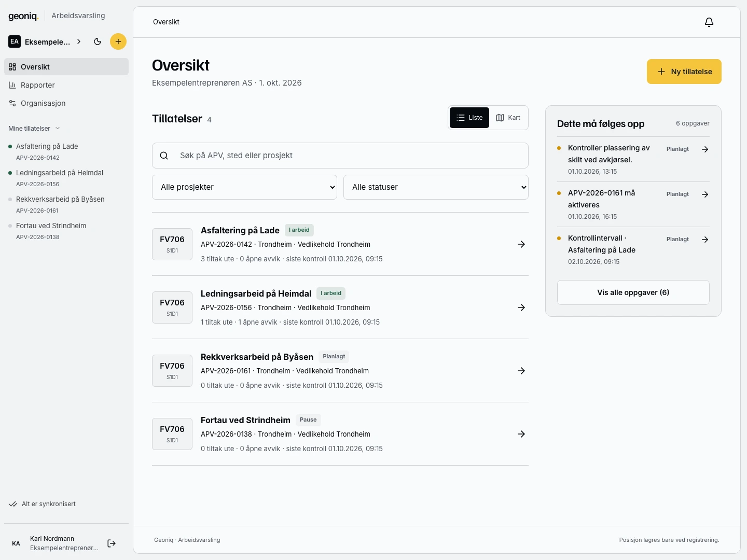Open Asfaltering på Lade permit title

(240, 230)
